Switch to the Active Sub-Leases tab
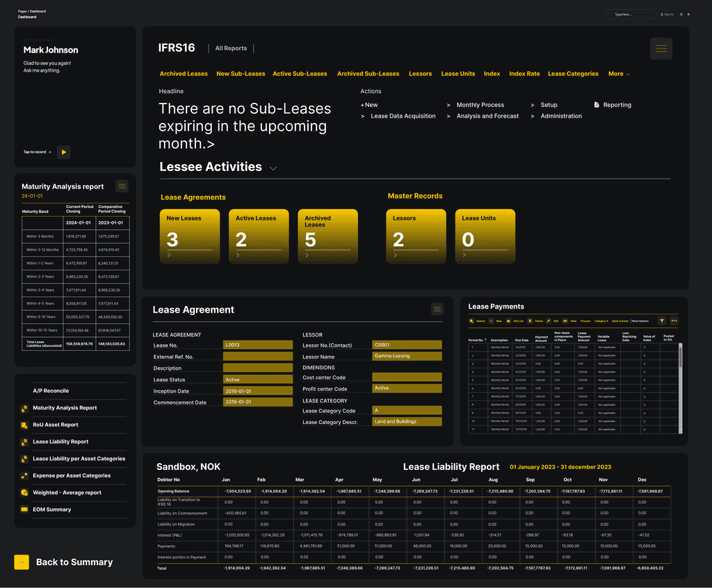Image resolution: width=712 pixels, height=588 pixels. coord(300,73)
